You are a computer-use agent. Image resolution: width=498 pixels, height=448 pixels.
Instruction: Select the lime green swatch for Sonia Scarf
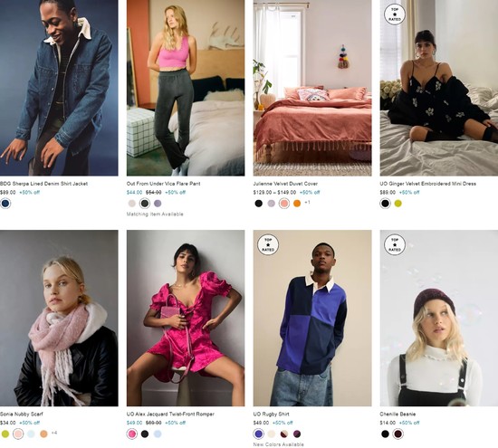pyautogui.click(x=5, y=434)
